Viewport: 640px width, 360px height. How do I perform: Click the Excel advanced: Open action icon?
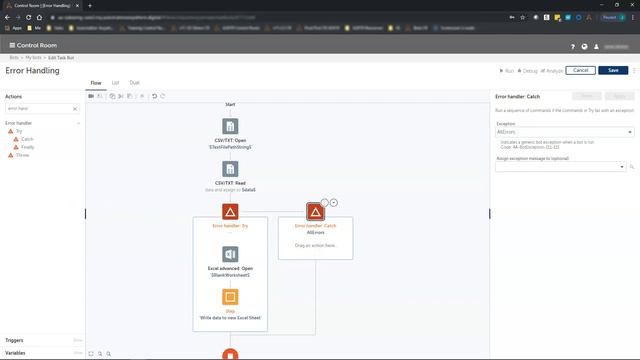coord(230,254)
